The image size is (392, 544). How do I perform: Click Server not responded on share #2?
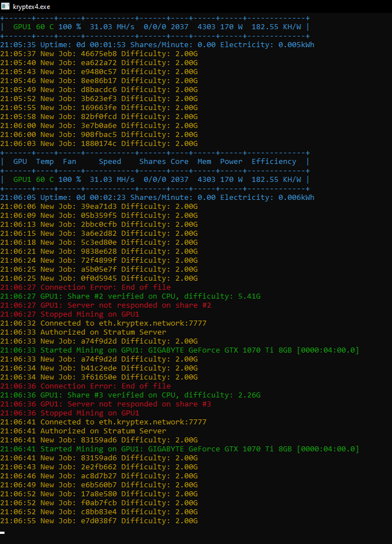106,305
